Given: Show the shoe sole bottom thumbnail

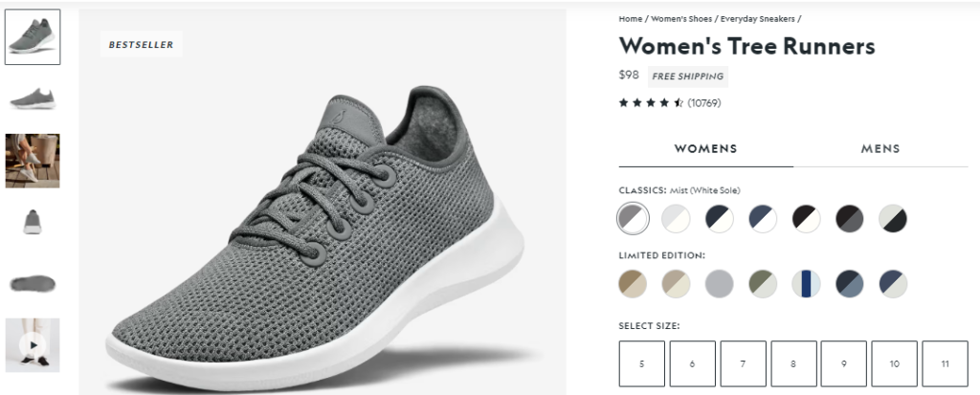Looking at the screenshot, I should tap(33, 283).
